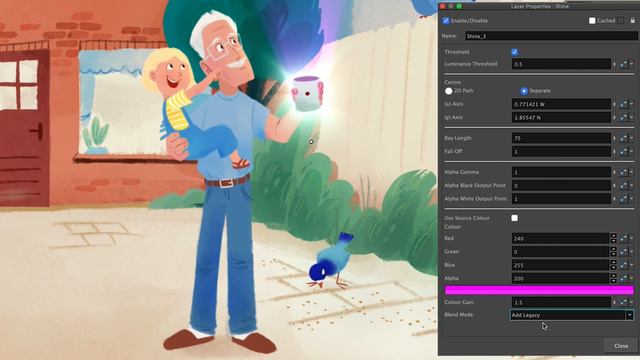Select the 2D Path radio button
The width and height of the screenshot is (640, 360).
click(449, 91)
